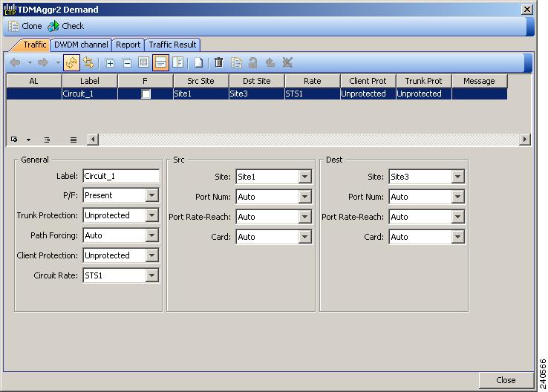
Task: Open the forward arrow history dropdown
Action: click(x=58, y=63)
